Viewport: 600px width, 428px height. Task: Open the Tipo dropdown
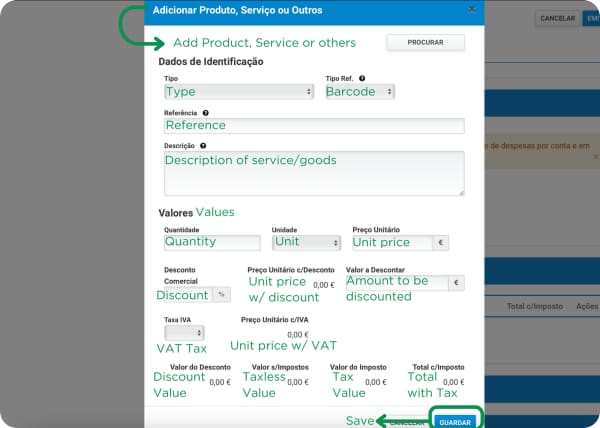pos(239,92)
